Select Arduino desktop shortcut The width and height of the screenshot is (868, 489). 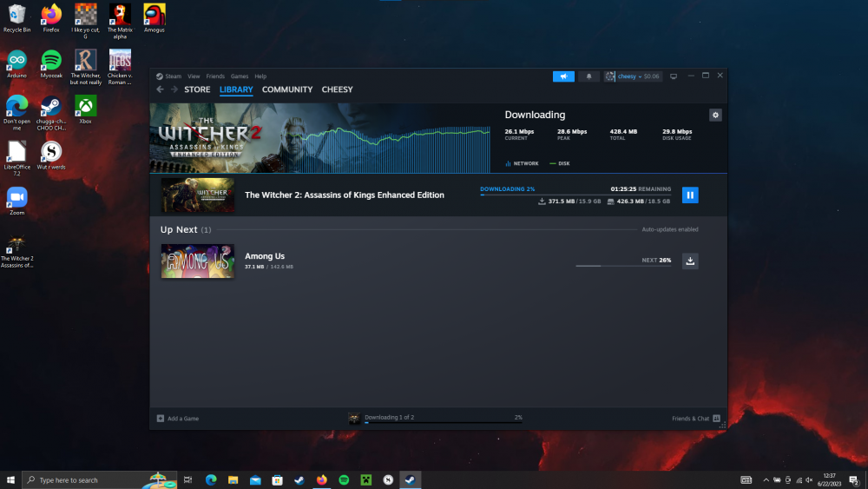coord(17,64)
